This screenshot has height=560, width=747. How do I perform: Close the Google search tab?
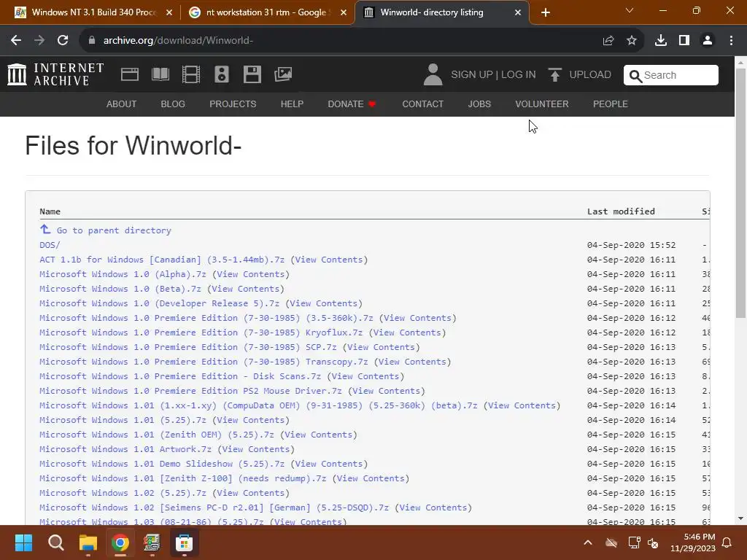pos(344,12)
